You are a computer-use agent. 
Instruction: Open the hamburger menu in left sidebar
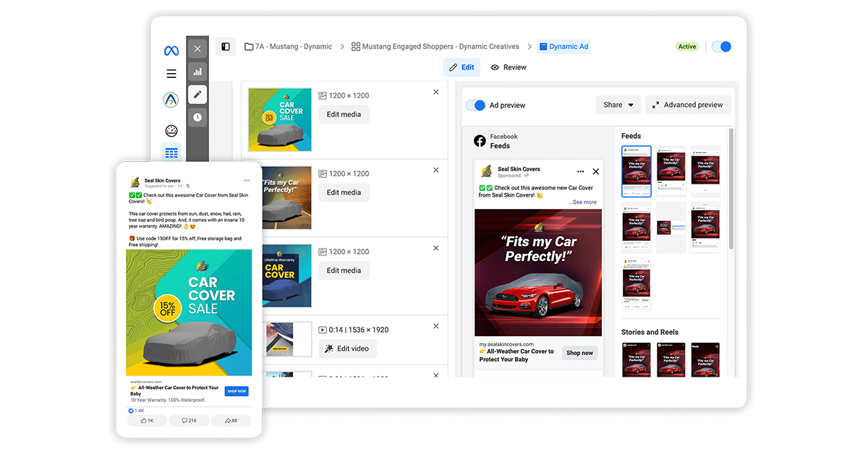point(171,74)
